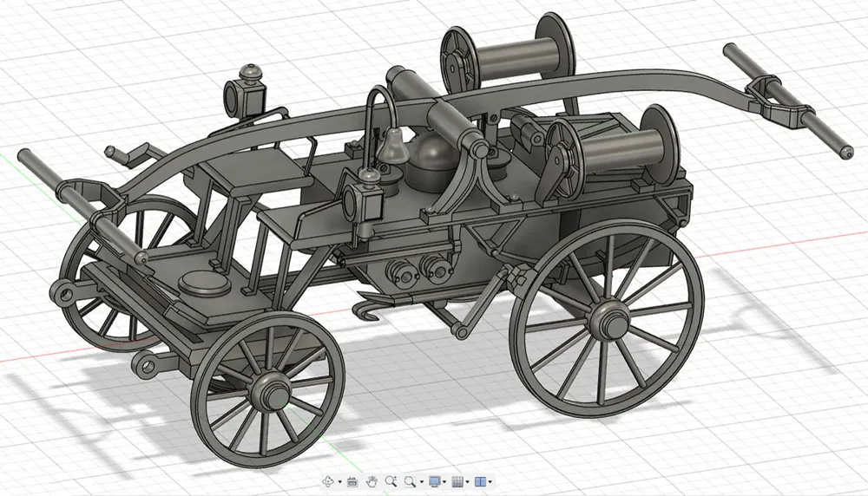The height and width of the screenshot is (496, 868).
Task: Choose the Zoom Window/Fit tool
Action: click(x=411, y=481)
